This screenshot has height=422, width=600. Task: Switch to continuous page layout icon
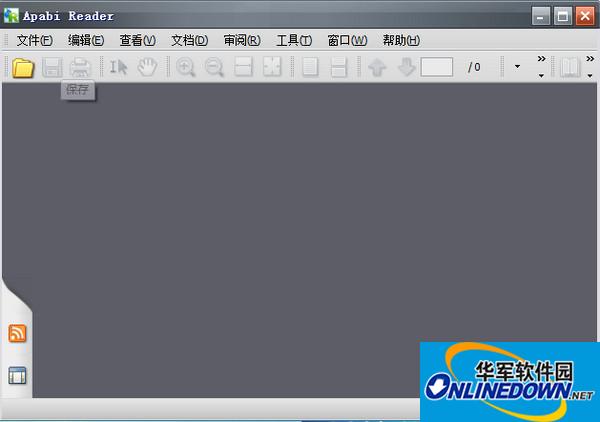click(339, 67)
